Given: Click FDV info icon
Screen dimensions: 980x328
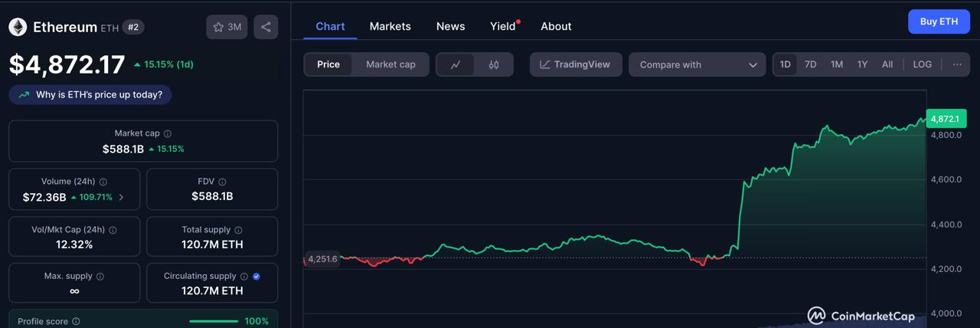Looking at the screenshot, I should 223,182.
